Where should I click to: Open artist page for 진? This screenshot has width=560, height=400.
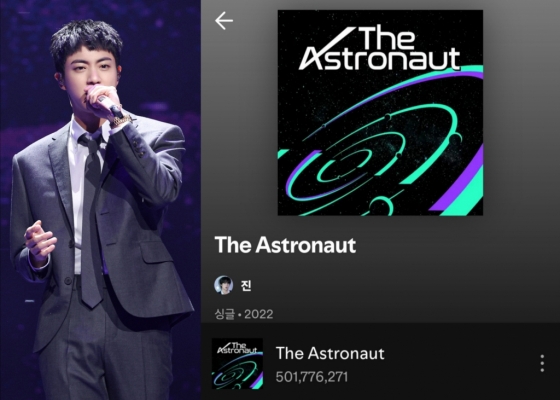246,285
